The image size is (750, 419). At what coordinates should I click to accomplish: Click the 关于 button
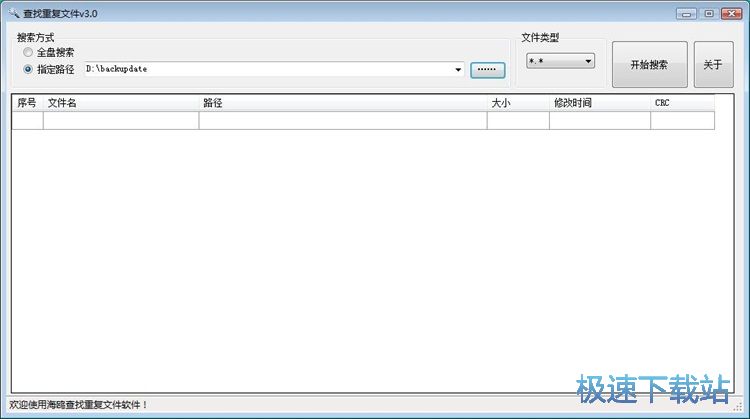point(713,65)
